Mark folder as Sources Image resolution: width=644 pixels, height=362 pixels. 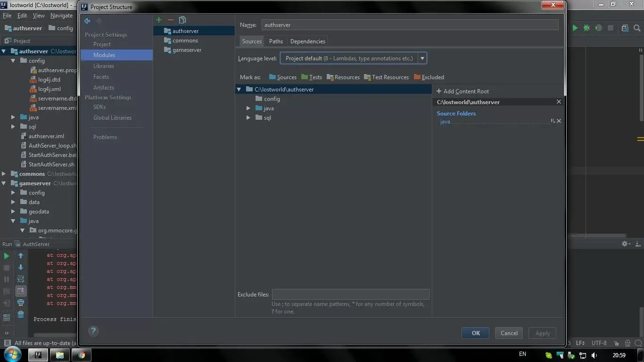point(283,77)
